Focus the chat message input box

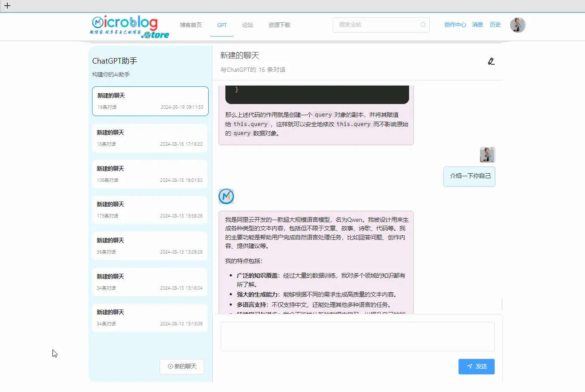[357, 337]
